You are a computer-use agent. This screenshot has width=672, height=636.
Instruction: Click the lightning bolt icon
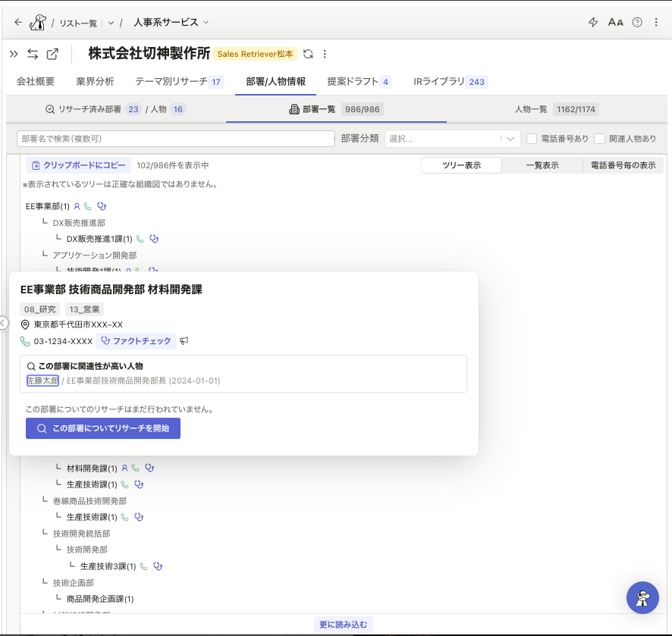tap(593, 22)
